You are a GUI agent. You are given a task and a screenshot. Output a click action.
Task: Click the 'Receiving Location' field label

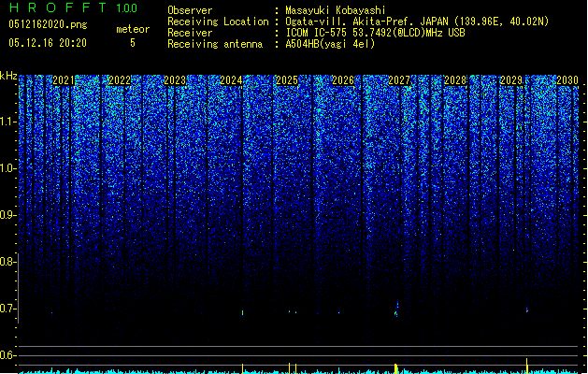218,22
